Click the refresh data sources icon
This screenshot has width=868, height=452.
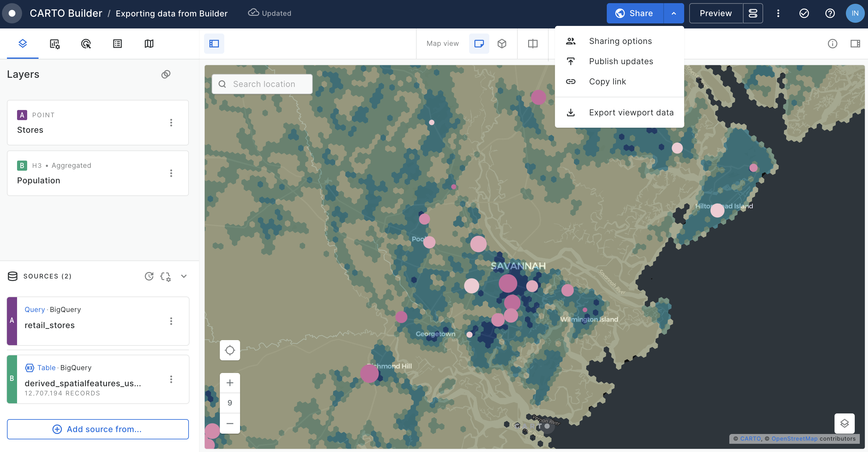point(149,276)
